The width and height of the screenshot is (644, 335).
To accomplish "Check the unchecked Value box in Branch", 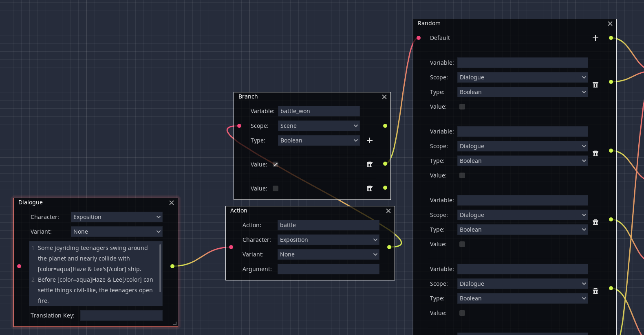I will (276, 188).
